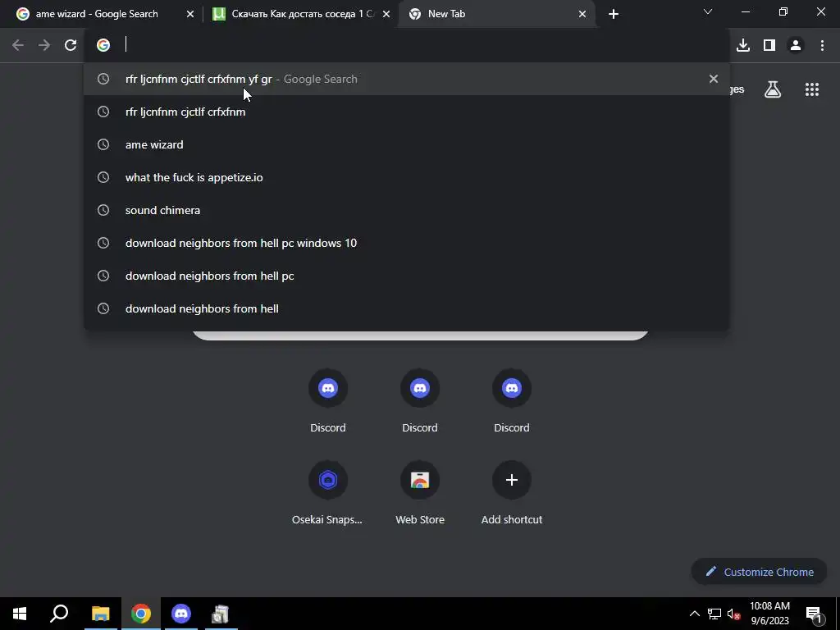Open the first Discord shortcut
This screenshot has width=840, height=630.
click(x=328, y=400)
